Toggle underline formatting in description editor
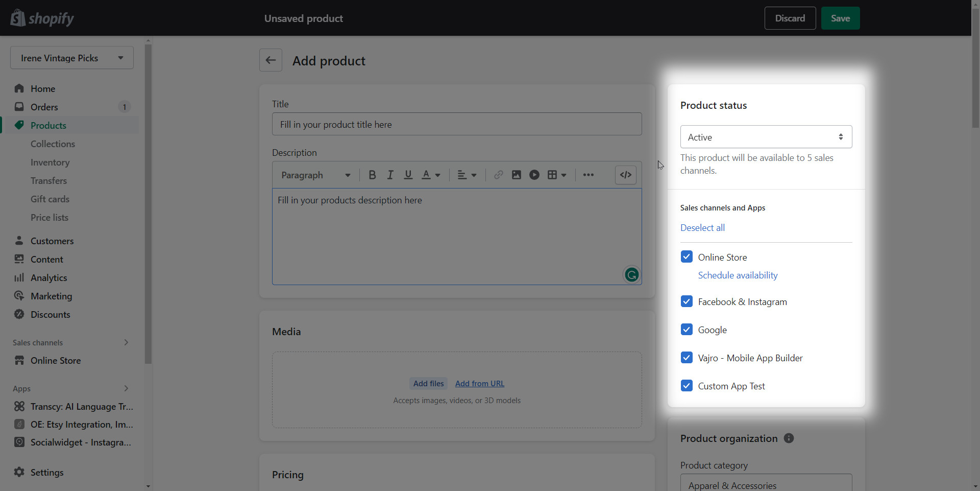Image resolution: width=980 pixels, height=491 pixels. tap(408, 175)
